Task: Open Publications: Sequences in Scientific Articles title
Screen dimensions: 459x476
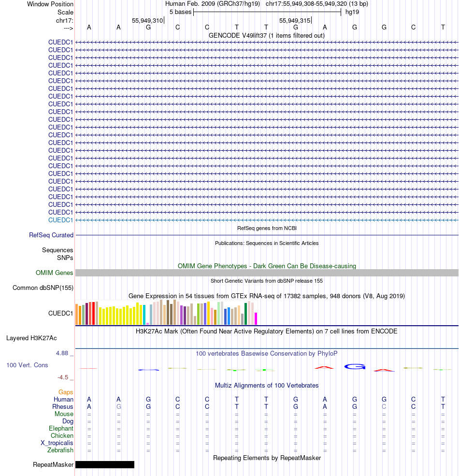Action: (x=267, y=243)
